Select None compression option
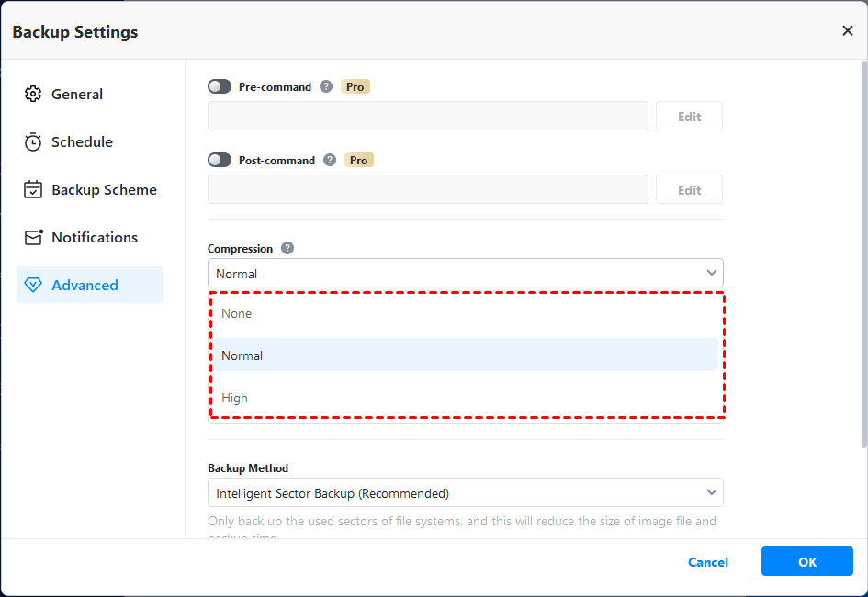Image resolution: width=868 pixels, height=597 pixels. [237, 313]
